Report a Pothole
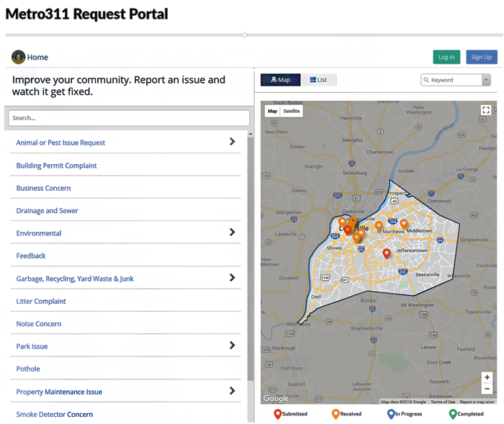Image resolution: width=504 pixels, height=424 pixels. pos(28,369)
